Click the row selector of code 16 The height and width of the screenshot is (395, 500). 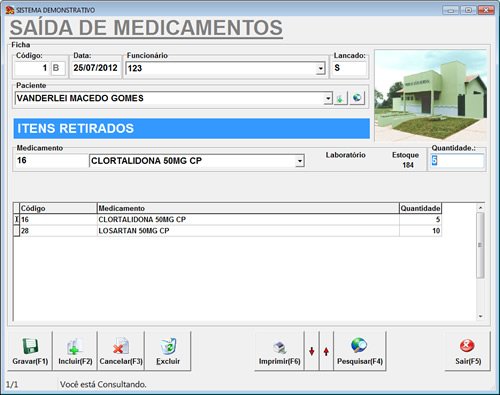tap(16, 219)
